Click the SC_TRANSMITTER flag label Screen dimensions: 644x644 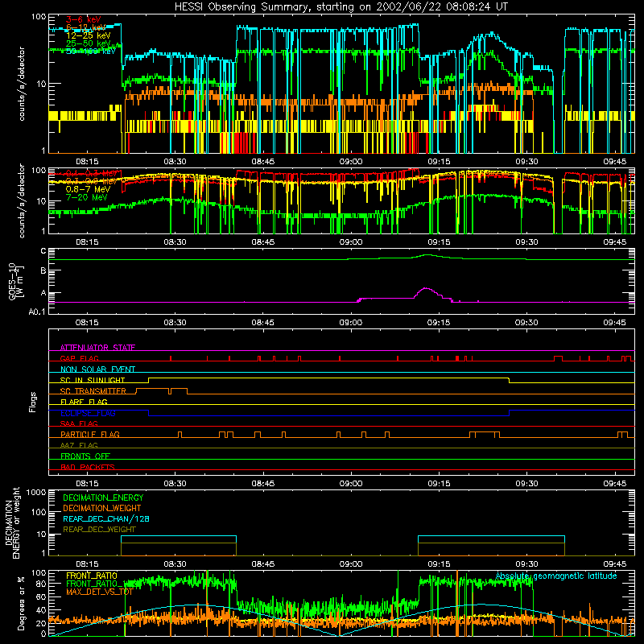(93, 391)
